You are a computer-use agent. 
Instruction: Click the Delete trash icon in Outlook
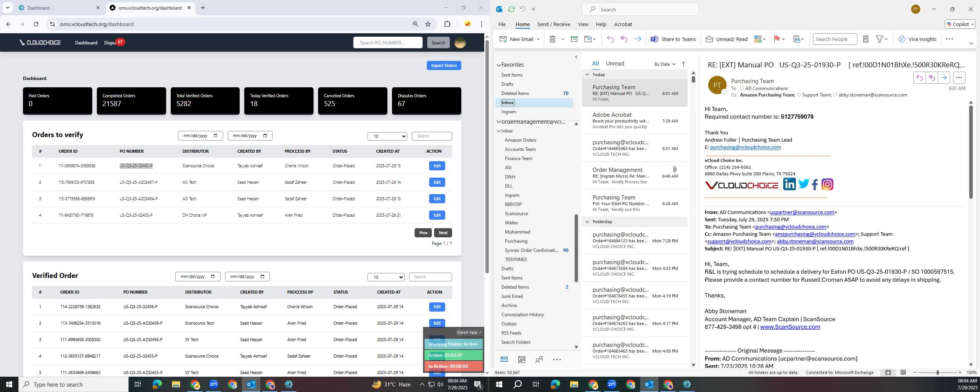[552, 39]
